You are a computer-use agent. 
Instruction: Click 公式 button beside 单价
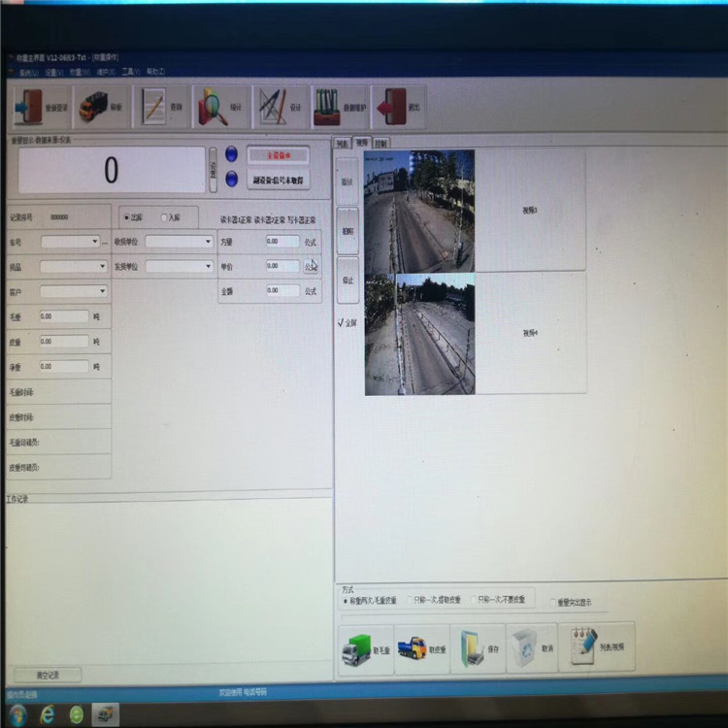[311, 267]
